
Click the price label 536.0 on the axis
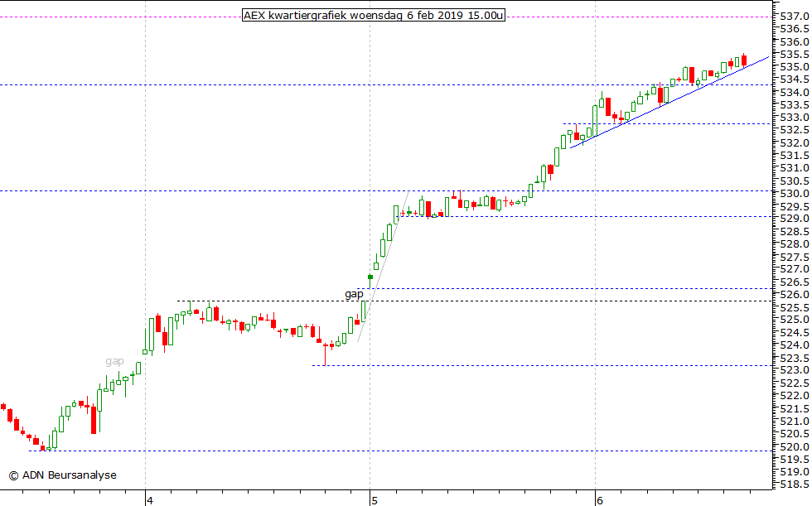[x=795, y=42]
